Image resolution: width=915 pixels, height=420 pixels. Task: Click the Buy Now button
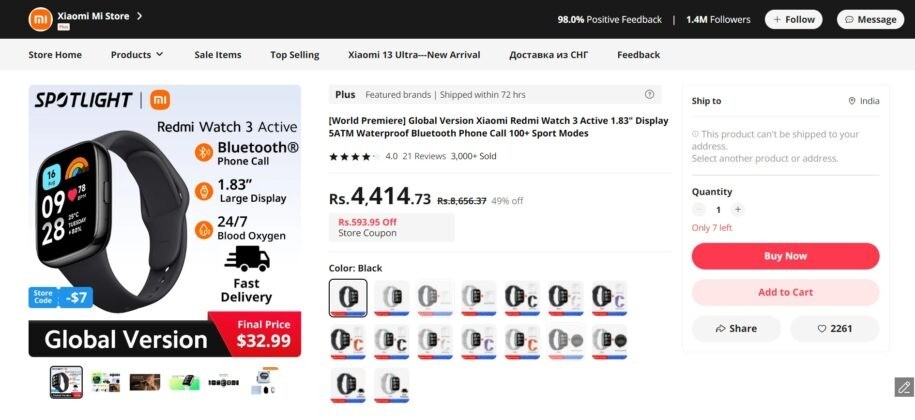point(785,256)
